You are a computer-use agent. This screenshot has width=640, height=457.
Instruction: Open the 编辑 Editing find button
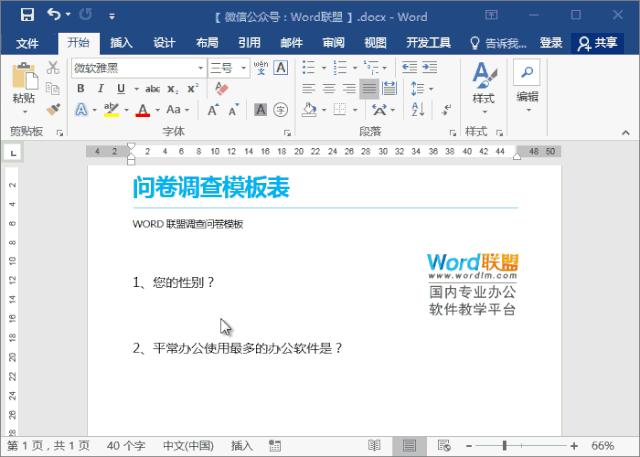click(527, 85)
